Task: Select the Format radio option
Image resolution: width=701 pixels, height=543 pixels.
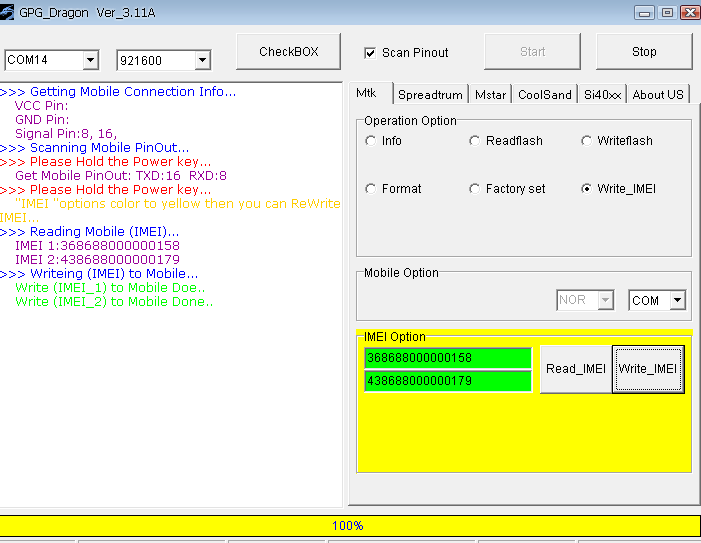Action: (x=371, y=189)
